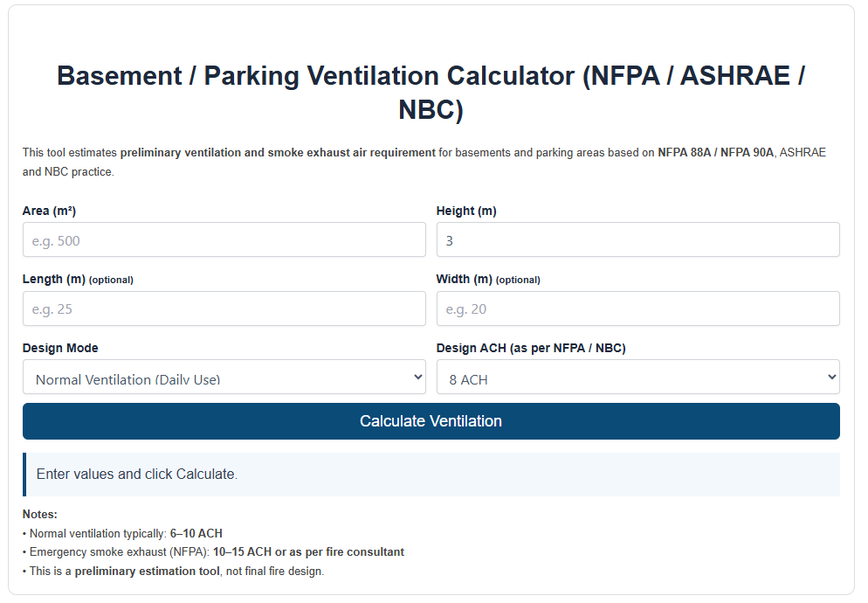The height and width of the screenshot is (603, 868).
Task: Open the Design Mode dropdown
Action: (x=224, y=377)
